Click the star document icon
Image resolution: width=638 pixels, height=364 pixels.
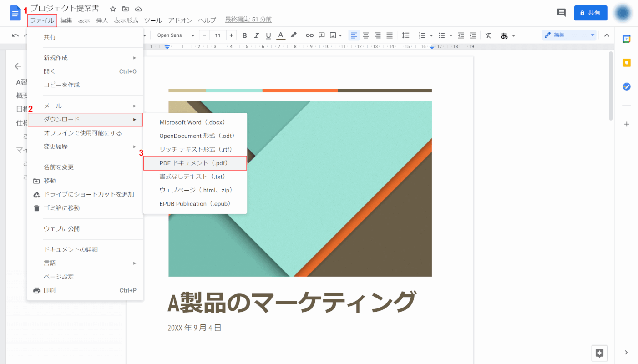(113, 9)
